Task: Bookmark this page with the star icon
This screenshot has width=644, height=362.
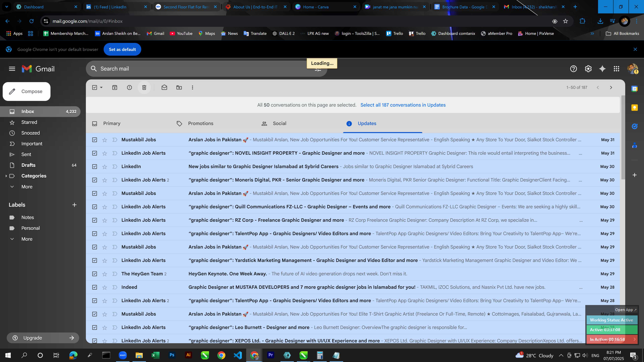Action: tap(566, 21)
